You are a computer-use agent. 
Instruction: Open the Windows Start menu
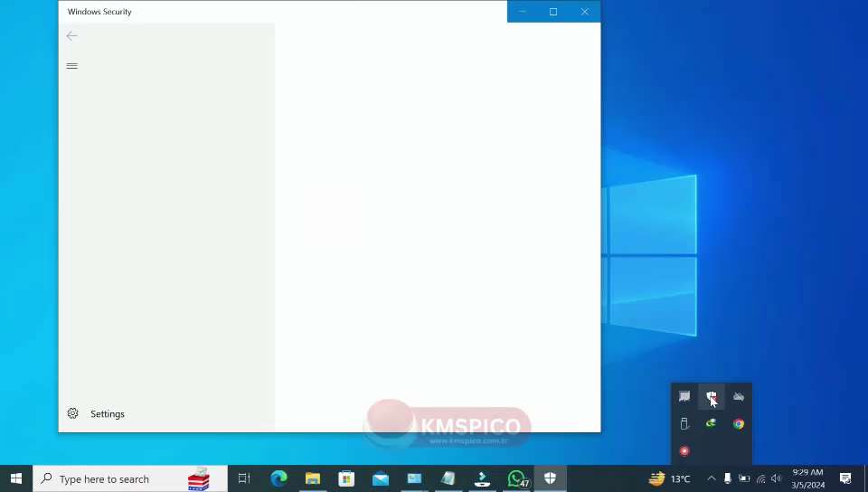16,478
